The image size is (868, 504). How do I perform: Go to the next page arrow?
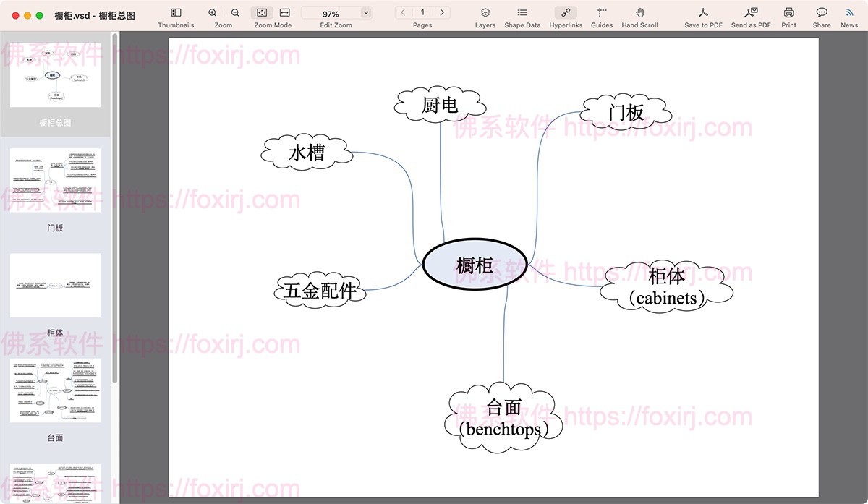pos(442,12)
